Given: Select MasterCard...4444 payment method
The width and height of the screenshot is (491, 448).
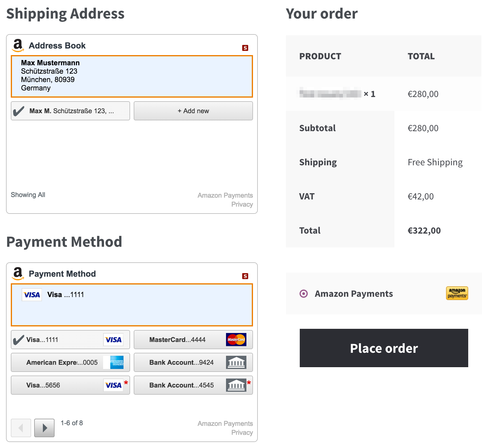Looking at the screenshot, I should point(193,340).
